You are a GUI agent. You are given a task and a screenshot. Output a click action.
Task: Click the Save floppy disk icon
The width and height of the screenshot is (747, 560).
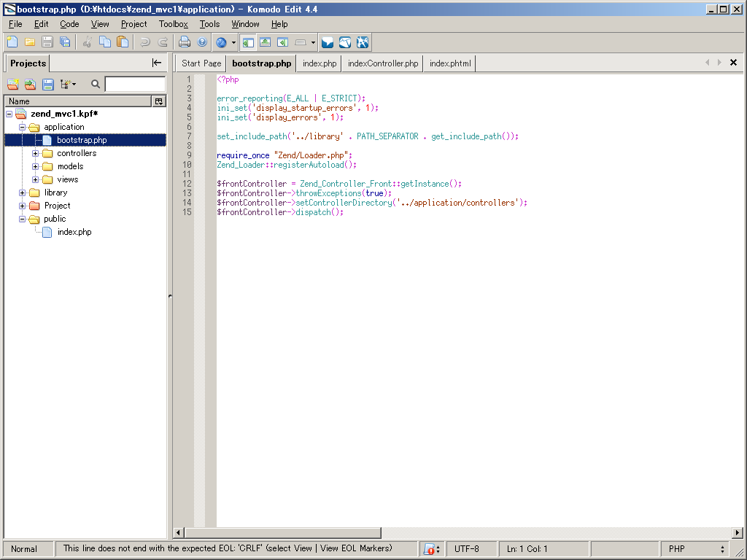[x=47, y=42]
